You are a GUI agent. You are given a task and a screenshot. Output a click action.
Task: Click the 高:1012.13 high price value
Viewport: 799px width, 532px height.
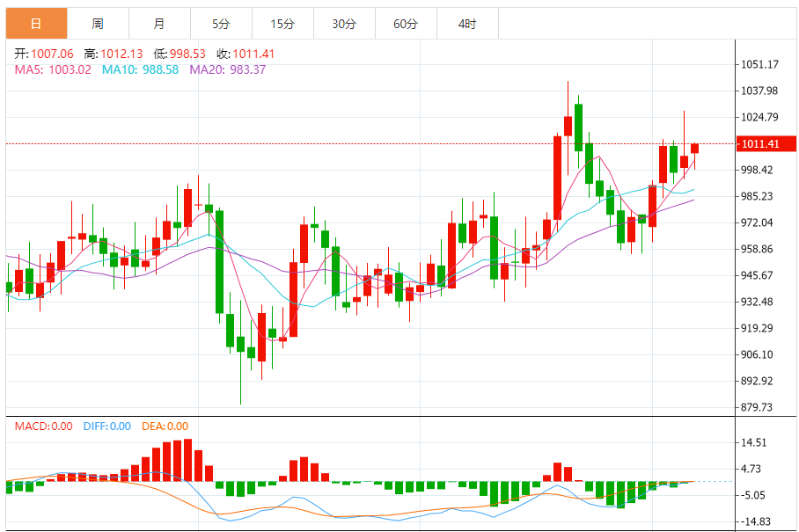tap(114, 54)
